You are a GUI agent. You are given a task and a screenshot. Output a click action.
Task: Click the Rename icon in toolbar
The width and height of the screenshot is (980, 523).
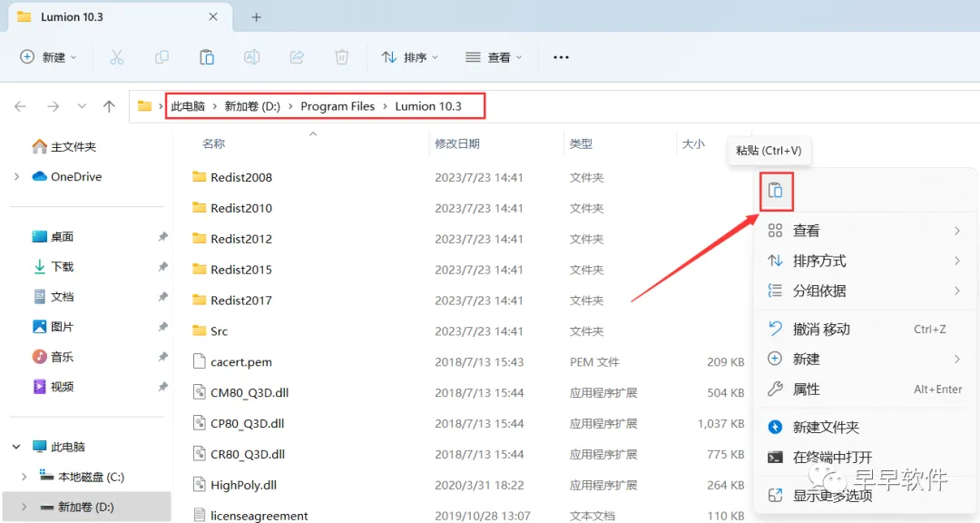point(251,57)
